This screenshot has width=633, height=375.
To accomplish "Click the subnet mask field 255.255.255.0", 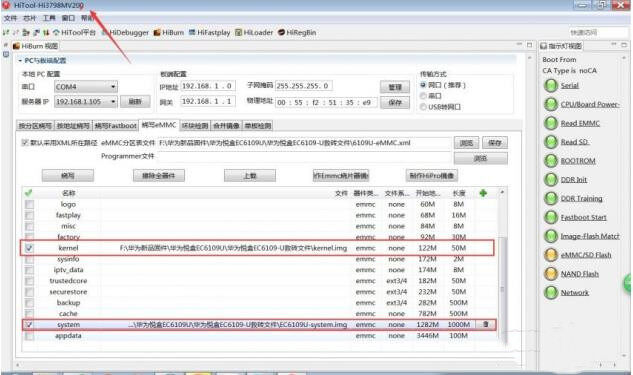I will (304, 86).
